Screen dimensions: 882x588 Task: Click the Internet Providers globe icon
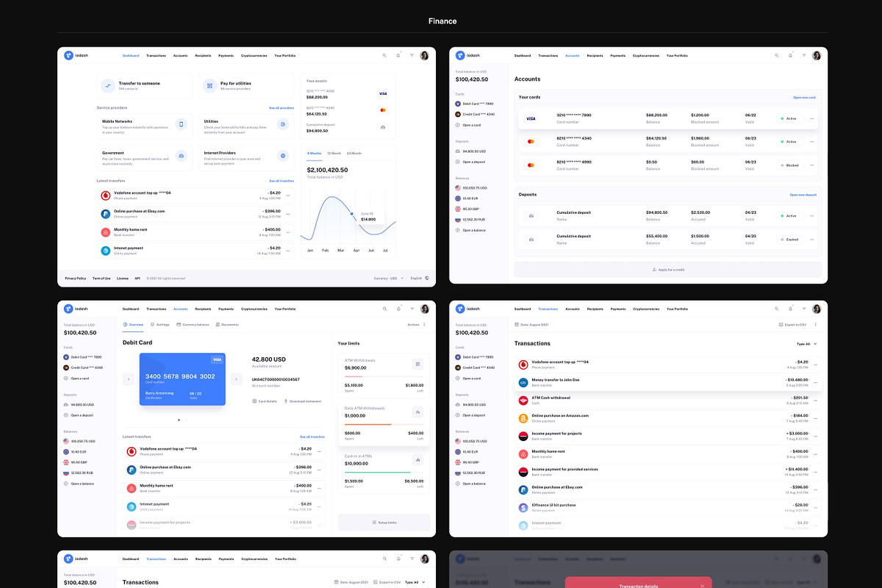click(x=283, y=156)
